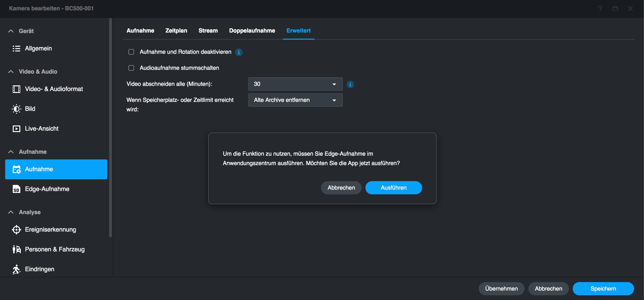
Task: Collapse the Video & Audio section
Action: point(11,72)
